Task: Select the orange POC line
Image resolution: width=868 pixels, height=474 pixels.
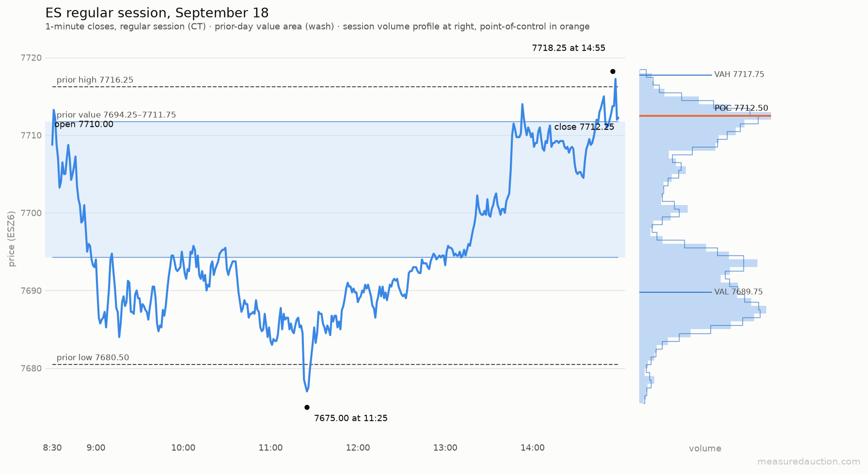Action: pyautogui.click(x=705, y=116)
